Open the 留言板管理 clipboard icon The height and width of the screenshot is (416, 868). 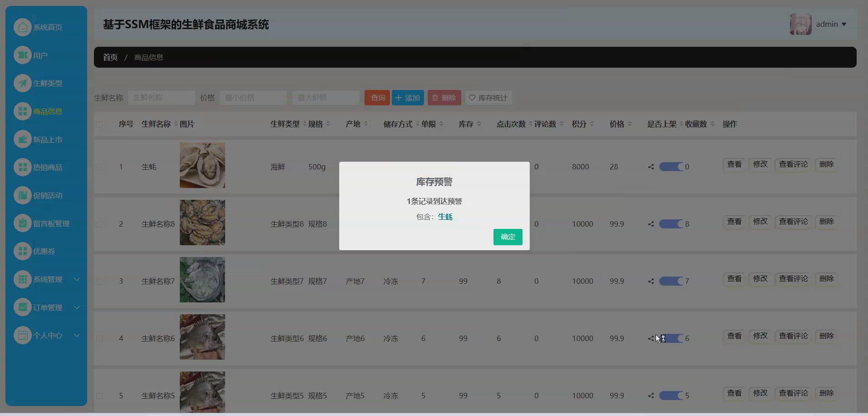pos(22,223)
